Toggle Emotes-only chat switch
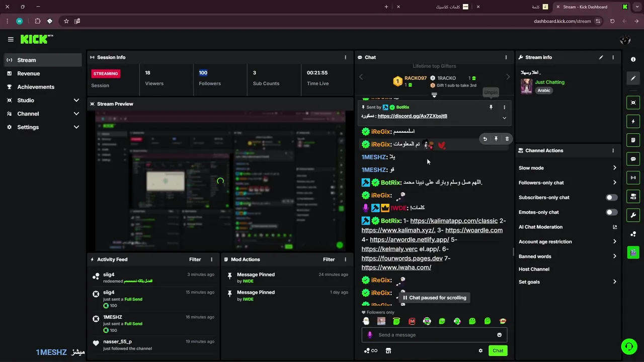This screenshot has height=362, width=644. point(611,212)
